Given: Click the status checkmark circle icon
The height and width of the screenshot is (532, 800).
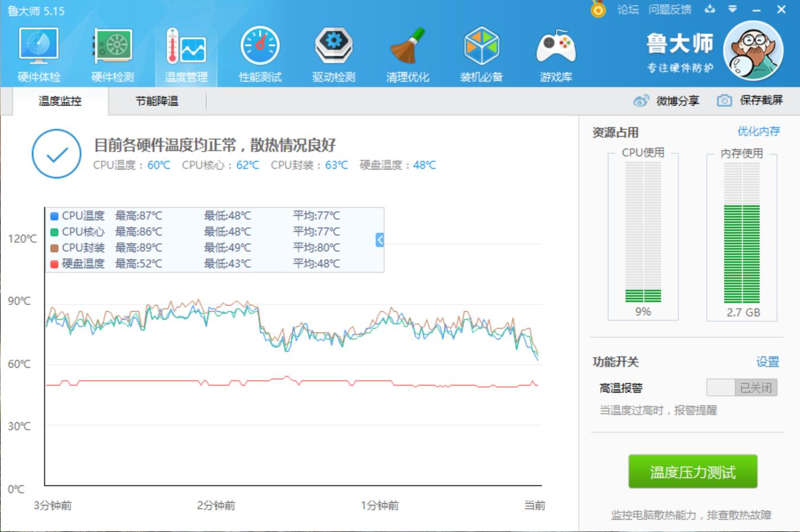Looking at the screenshot, I should (56, 154).
